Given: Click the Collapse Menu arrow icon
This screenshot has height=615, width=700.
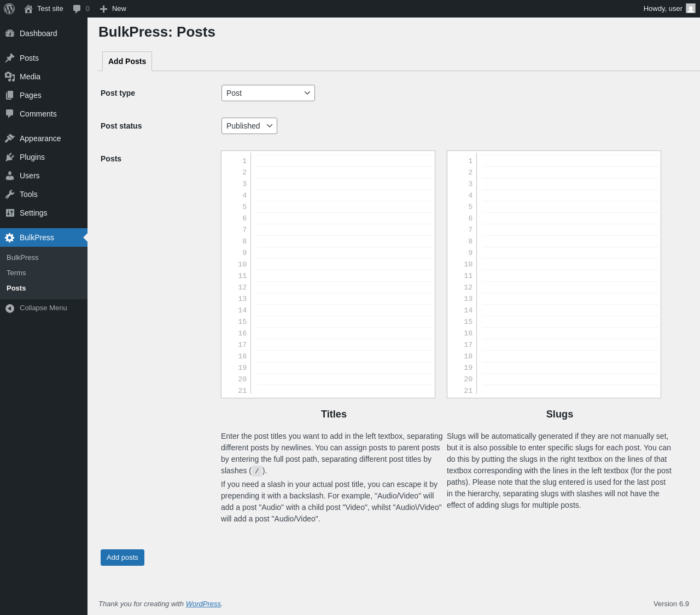Looking at the screenshot, I should point(10,309).
